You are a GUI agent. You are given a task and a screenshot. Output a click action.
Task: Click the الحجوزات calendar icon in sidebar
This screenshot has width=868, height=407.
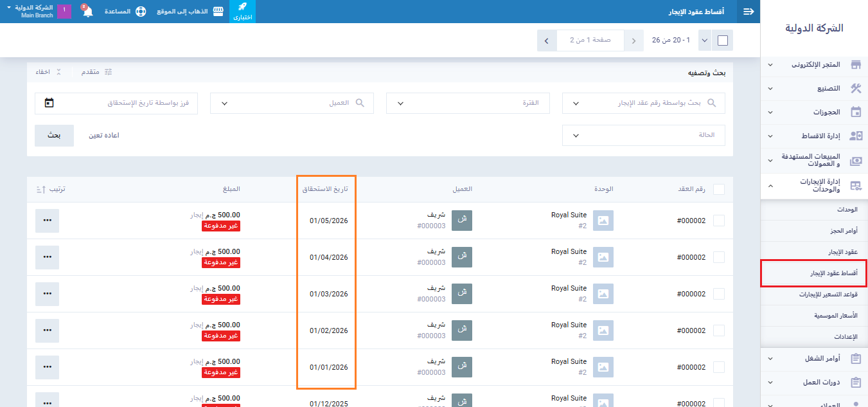pyautogui.click(x=856, y=112)
